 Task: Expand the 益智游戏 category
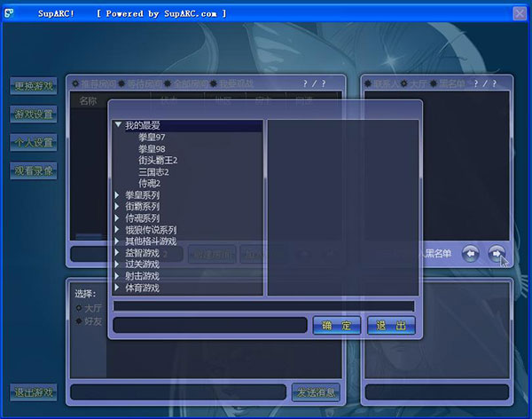117,253
